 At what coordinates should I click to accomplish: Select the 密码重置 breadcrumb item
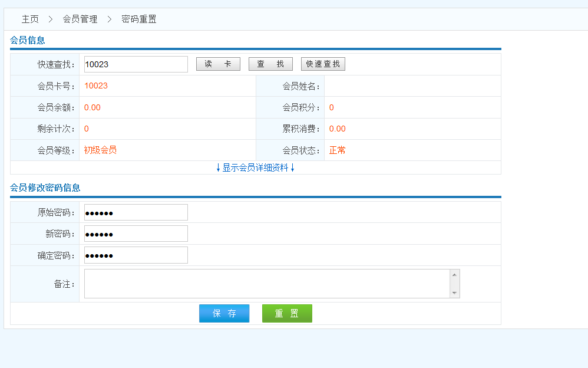point(139,19)
